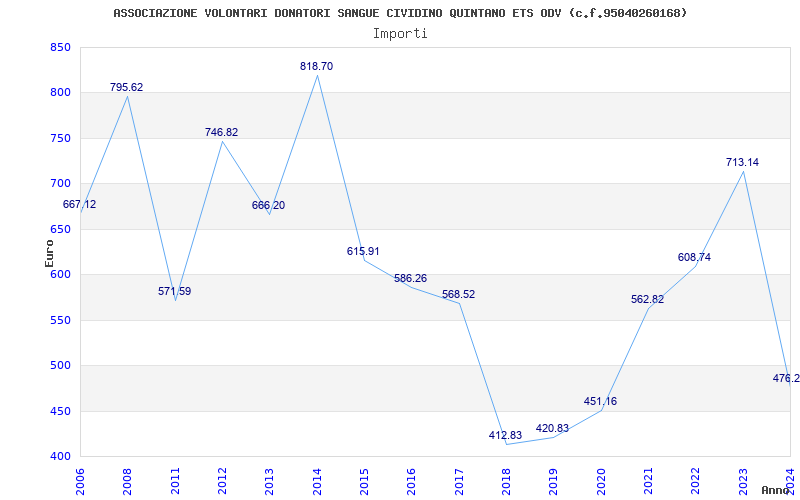800x500 pixels.
Task: Click the 2023 year on x-axis
Action: pyautogui.click(x=743, y=480)
